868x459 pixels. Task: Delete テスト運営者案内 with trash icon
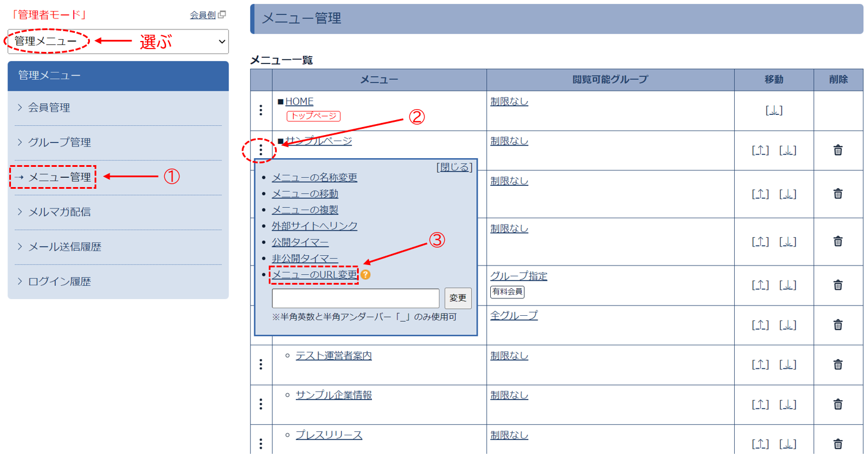[838, 364]
